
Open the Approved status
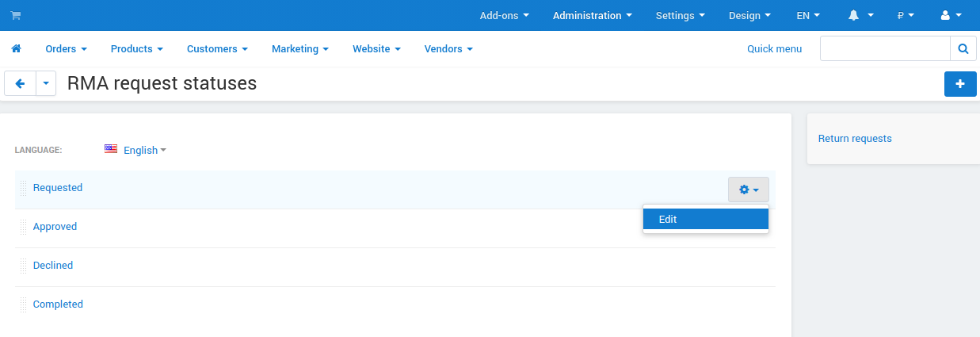55,227
